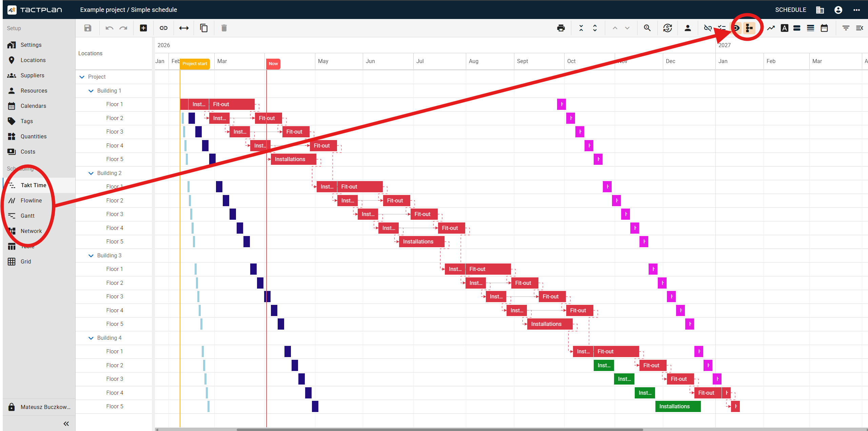Click the dollar refresh cost icon

pyautogui.click(x=668, y=28)
